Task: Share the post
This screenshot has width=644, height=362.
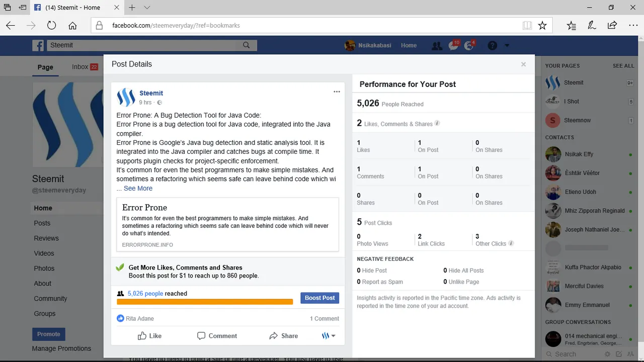Action: [283, 336]
